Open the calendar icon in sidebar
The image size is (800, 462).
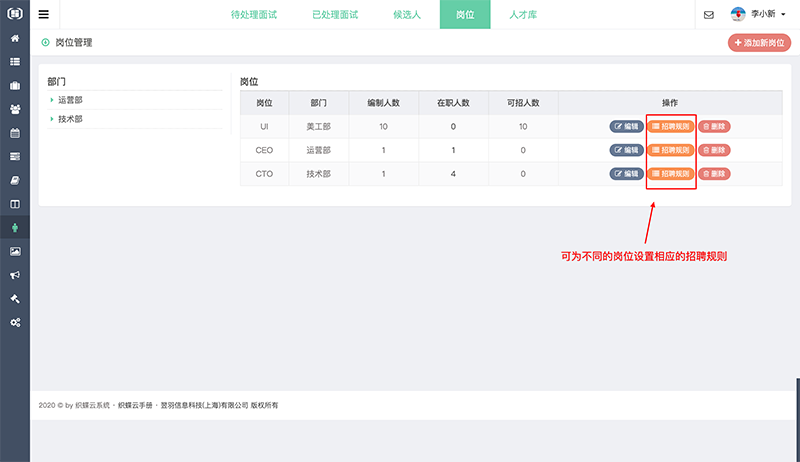click(15, 133)
